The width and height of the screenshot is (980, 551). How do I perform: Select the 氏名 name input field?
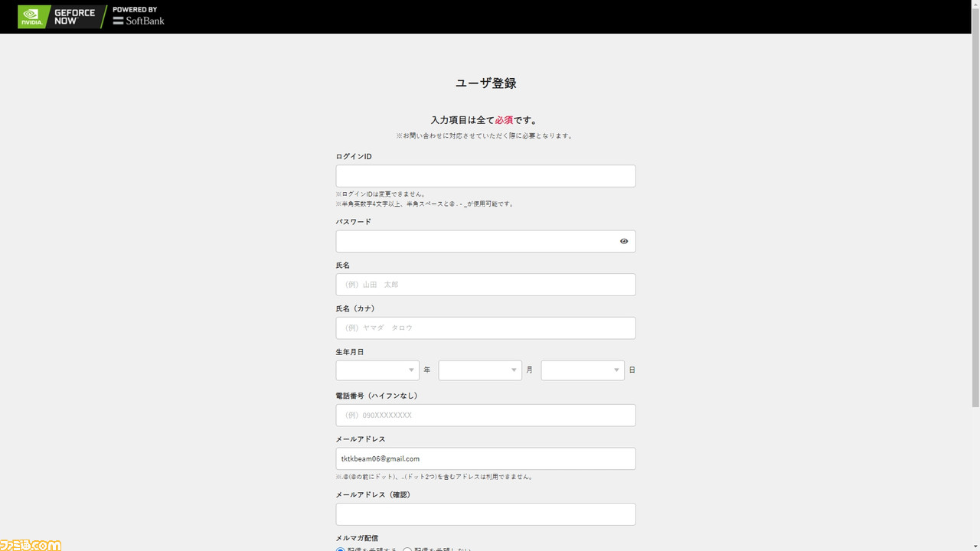pos(485,285)
